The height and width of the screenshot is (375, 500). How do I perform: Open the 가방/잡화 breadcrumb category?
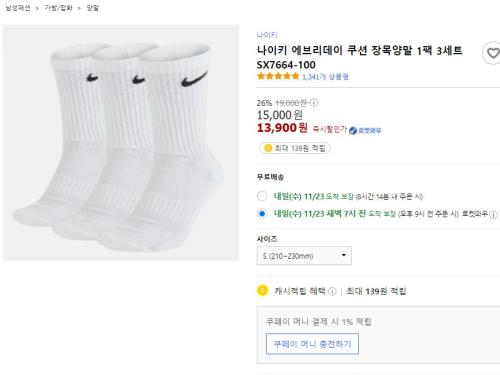[58, 8]
